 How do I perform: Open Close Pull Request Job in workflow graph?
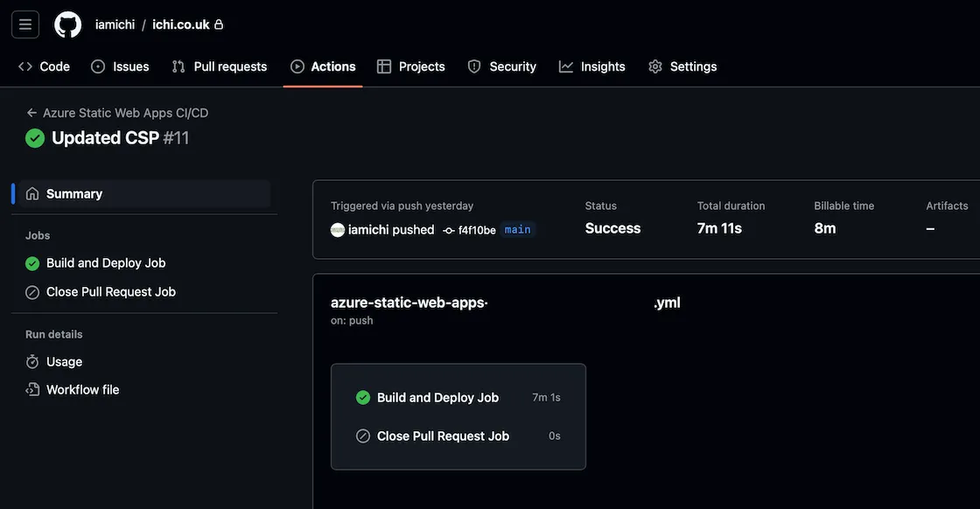pyautogui.click(x=443, y=436)
